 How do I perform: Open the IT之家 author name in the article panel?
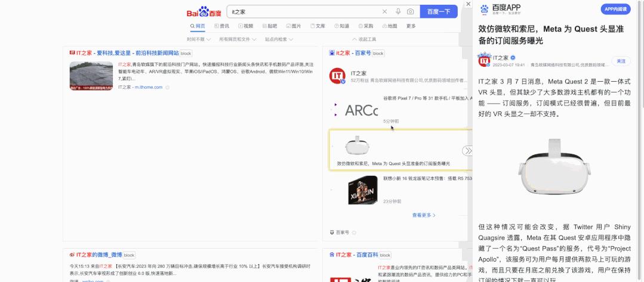pyautogui.click(x=501, y=58)
